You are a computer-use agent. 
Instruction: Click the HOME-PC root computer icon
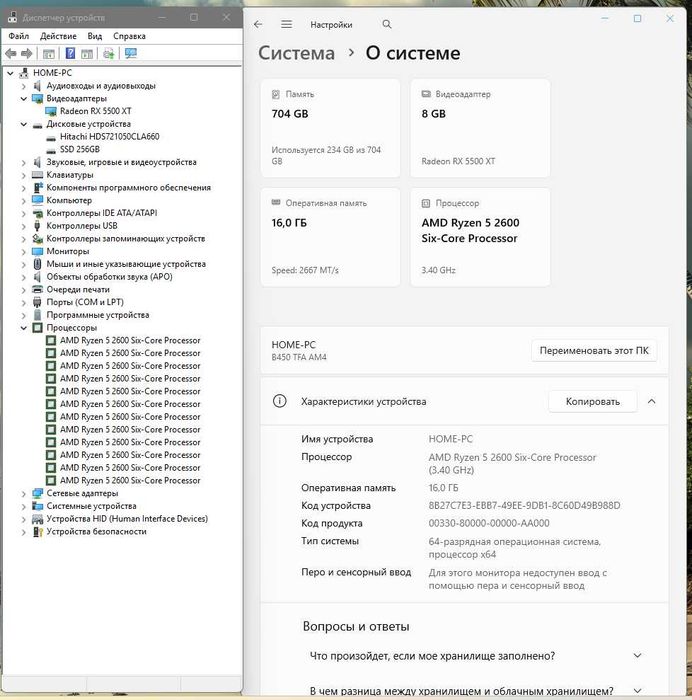(x=24, y=73)
